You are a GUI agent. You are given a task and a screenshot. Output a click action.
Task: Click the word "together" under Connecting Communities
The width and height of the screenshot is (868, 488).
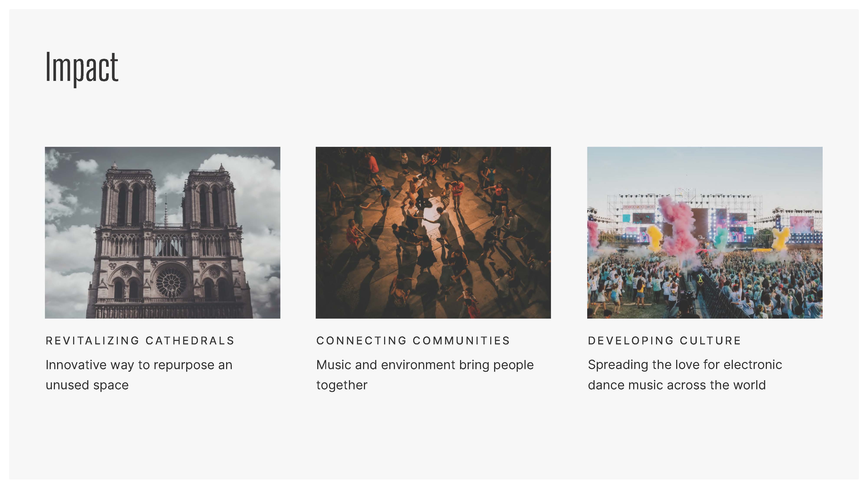click(x=342, y=385)
